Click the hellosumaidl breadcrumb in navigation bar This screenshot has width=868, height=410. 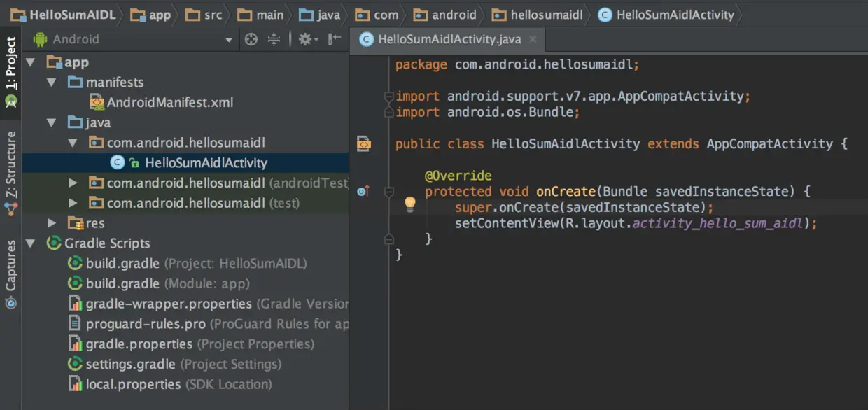(538, 14)
